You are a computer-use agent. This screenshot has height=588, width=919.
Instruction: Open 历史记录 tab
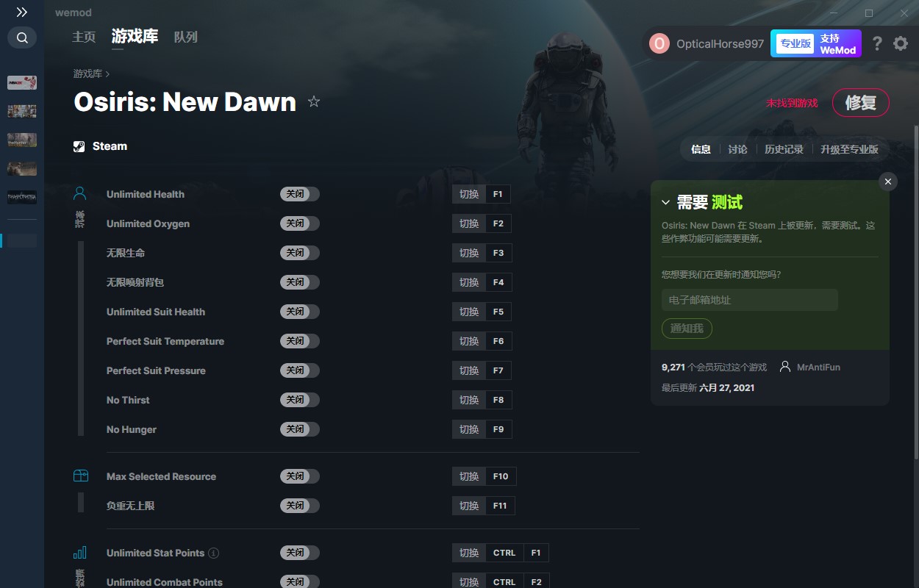click(x=784, y=149)
